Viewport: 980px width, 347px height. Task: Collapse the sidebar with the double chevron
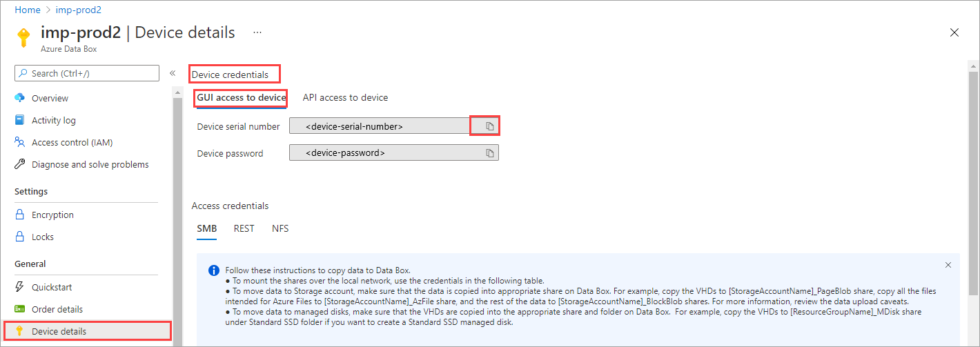173,73
